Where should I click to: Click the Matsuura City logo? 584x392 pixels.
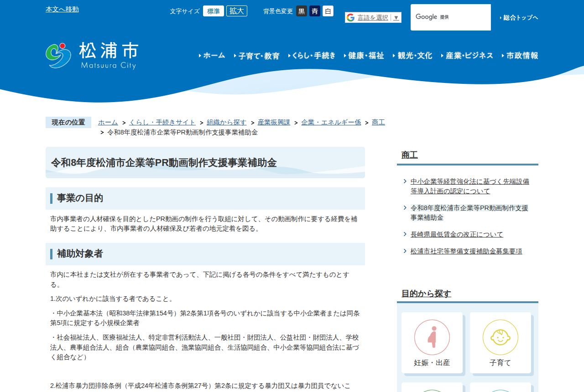coord(91,56)
